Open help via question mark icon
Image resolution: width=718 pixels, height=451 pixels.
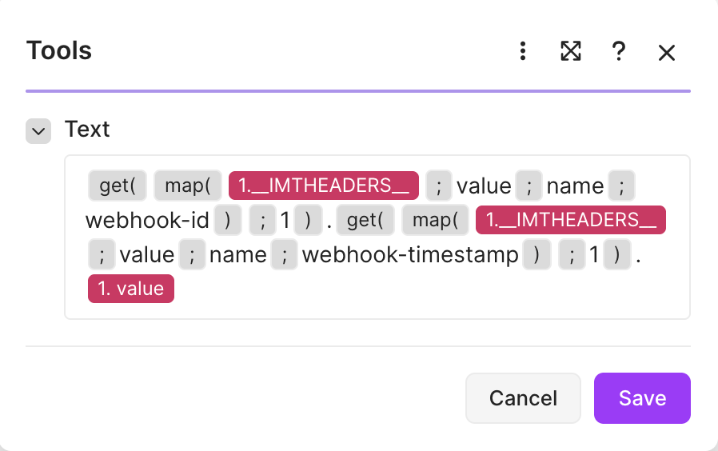(619, 51)
